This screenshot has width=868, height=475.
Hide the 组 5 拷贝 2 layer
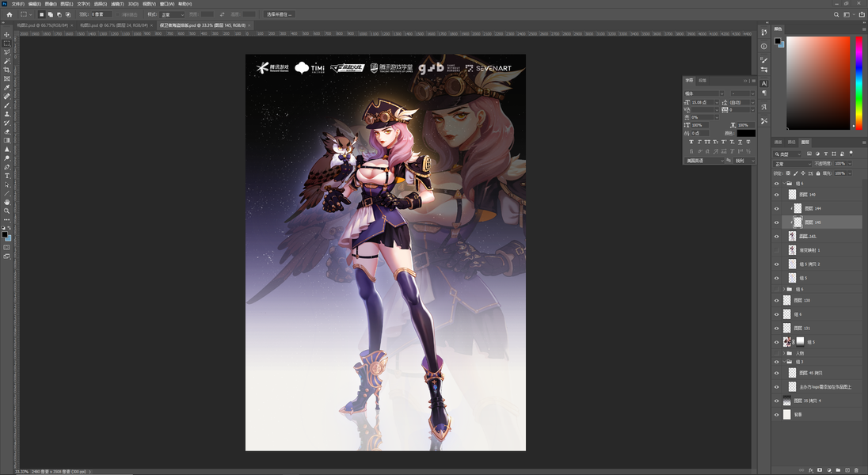click(x=776, y=264)
